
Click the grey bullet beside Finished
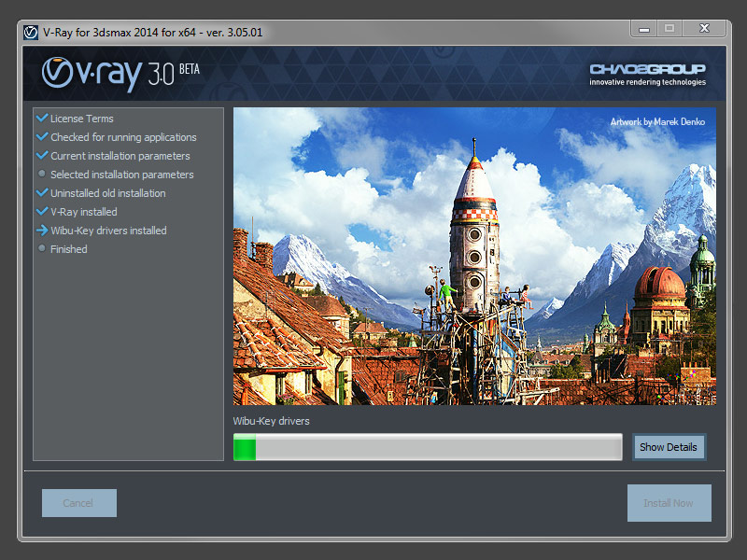point(42,248)
